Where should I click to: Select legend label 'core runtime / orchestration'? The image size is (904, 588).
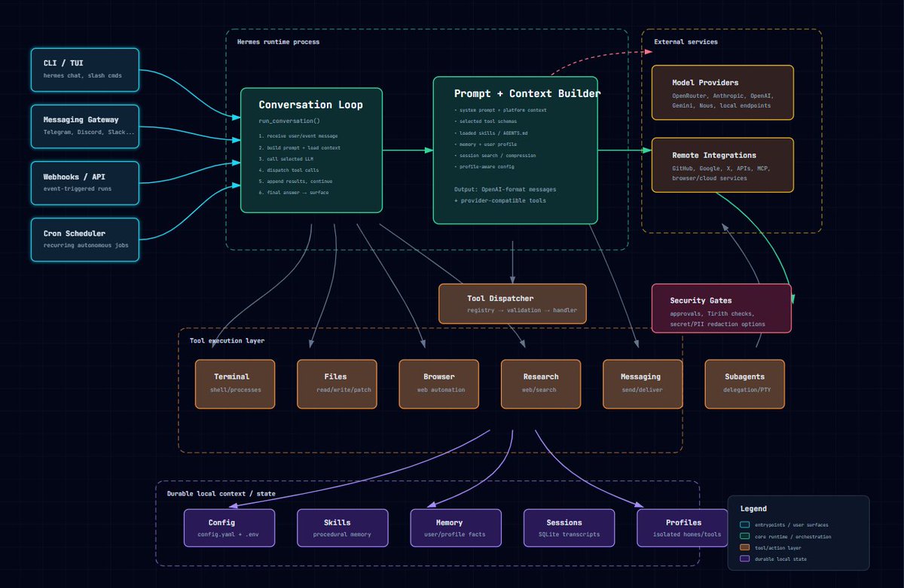pos(793,536)
